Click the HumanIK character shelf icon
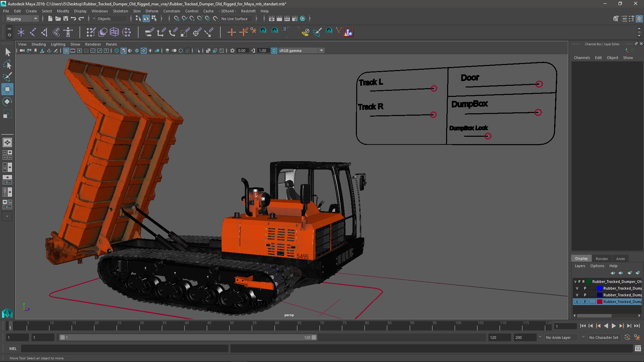644x362 pixels. [68, 32]
